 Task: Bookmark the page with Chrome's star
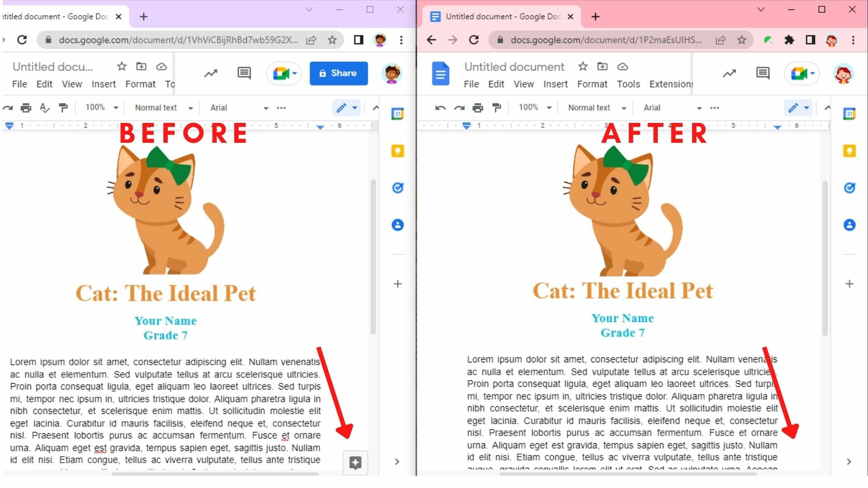pyautogui.click(x=742, y=40)
